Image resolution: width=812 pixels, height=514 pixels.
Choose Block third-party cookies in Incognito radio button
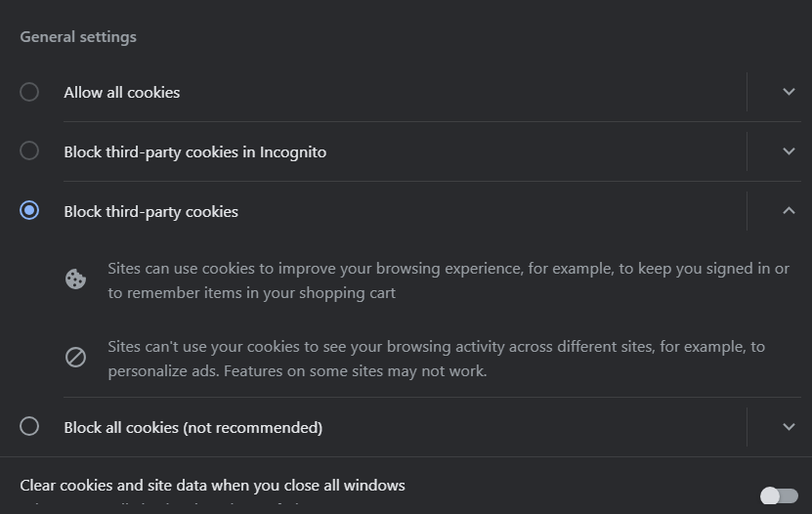[x=29, y=151]
